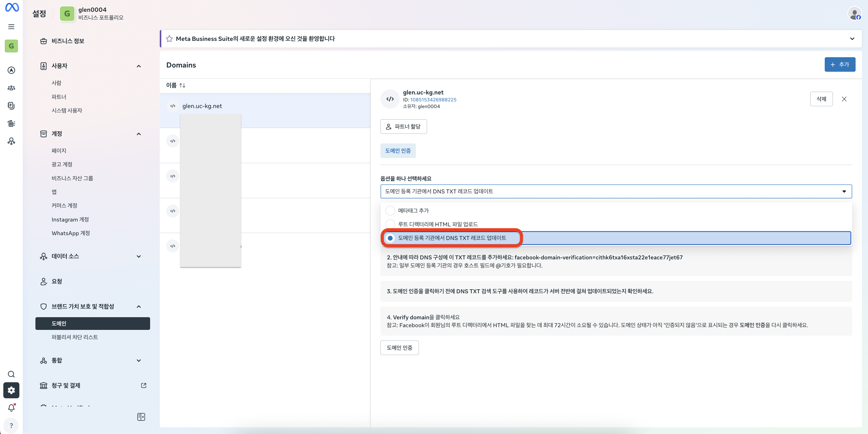Collapse the 사용자 section
Screen dimensions: 868x434
pyautogui.click(x=139, y=66)
